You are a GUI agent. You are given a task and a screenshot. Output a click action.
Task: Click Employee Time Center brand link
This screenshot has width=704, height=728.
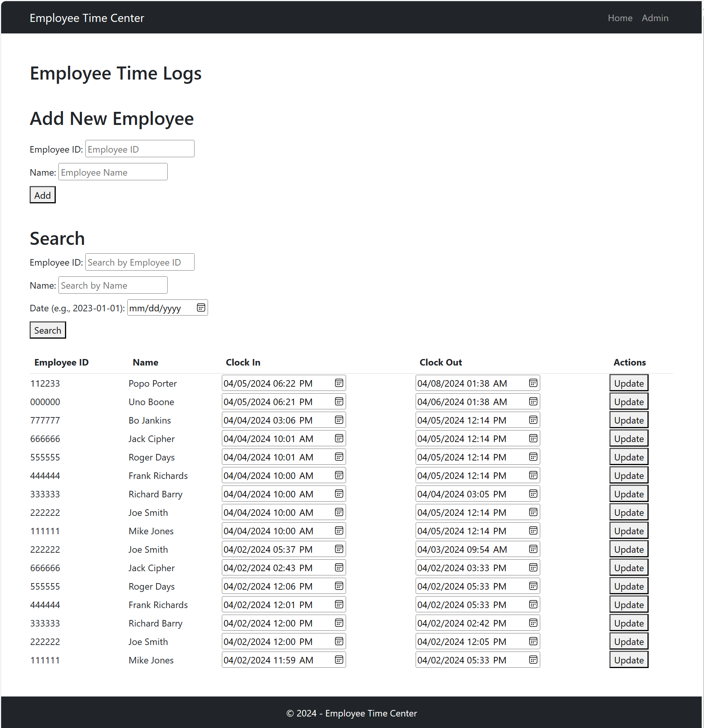87,18
